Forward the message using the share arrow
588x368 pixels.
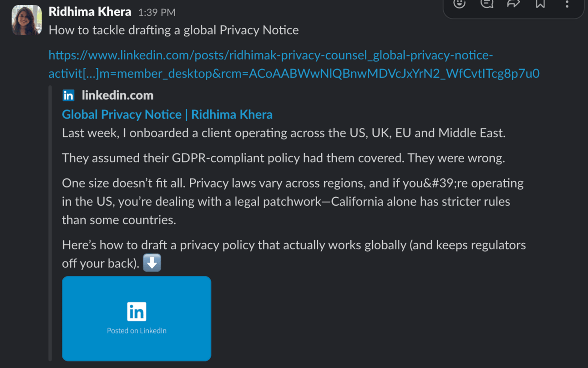coord(513,4)
